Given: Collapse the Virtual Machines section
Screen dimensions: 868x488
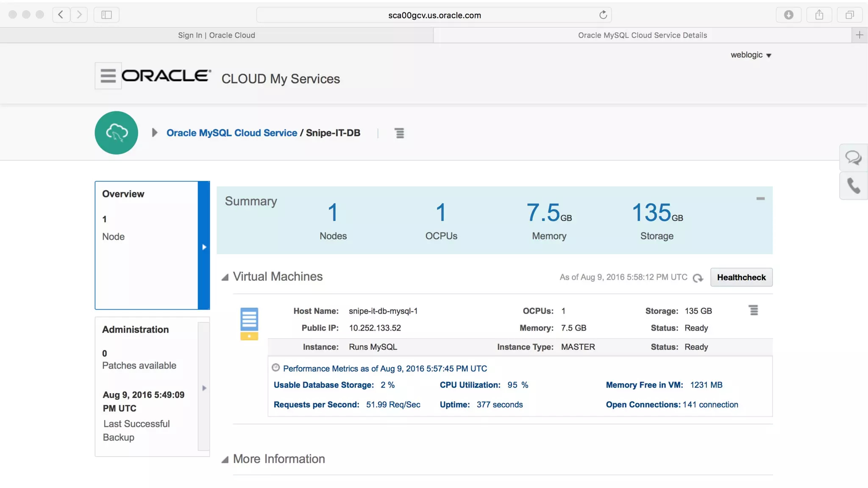Looking at the screenshot, I should (x=225, y=277).
